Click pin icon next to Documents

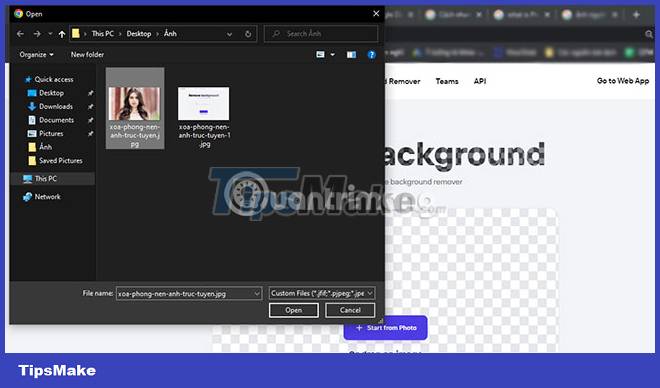coord(90,120)
